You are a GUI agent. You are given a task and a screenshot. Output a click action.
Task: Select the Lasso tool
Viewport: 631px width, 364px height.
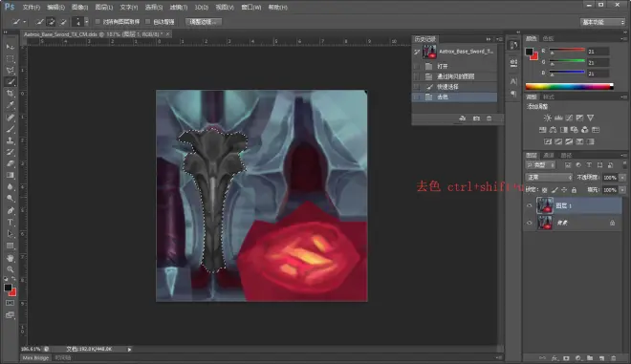click(11, 71)
